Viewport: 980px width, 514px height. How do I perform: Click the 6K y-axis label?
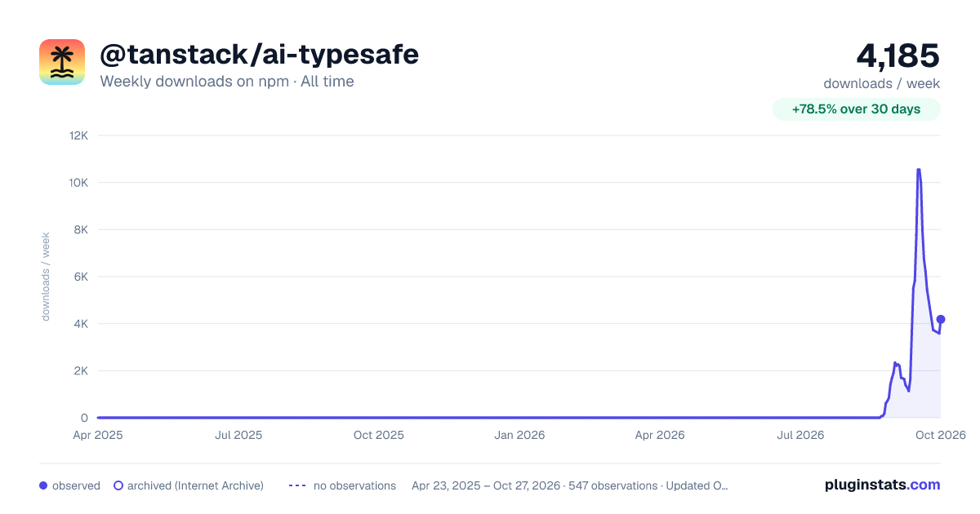coord(82,277)
